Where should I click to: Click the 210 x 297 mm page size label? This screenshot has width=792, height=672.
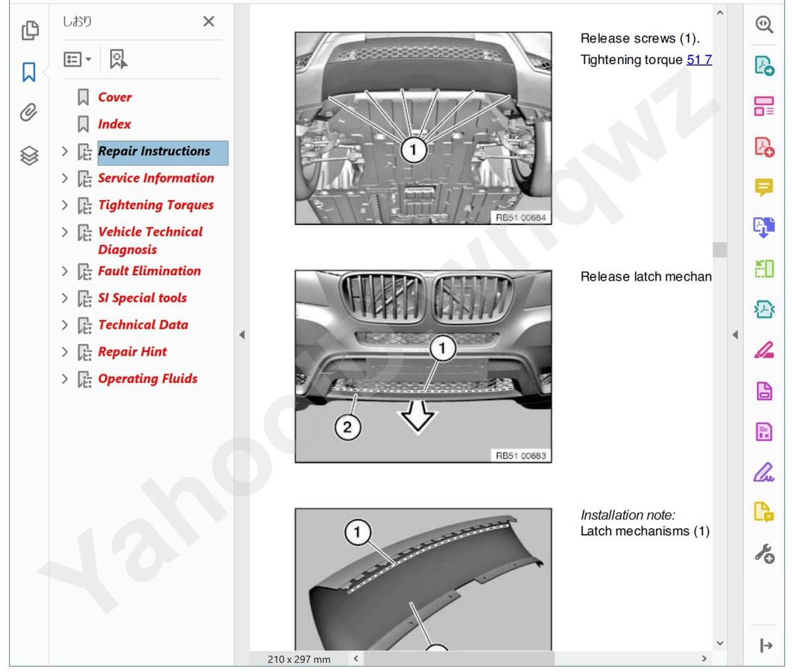(299, 659)
